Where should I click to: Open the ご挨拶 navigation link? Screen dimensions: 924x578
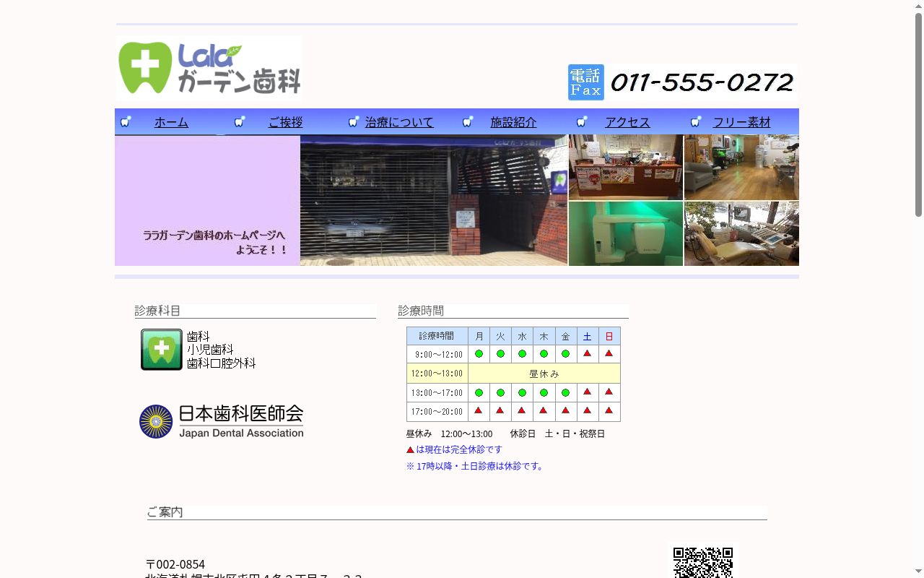pos(286,122)
